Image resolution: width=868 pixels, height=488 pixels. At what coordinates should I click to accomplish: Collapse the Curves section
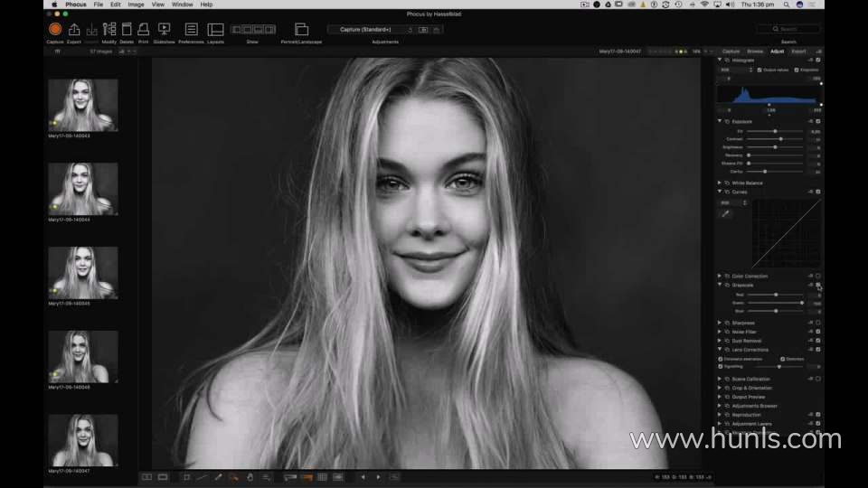click(720, 192)
